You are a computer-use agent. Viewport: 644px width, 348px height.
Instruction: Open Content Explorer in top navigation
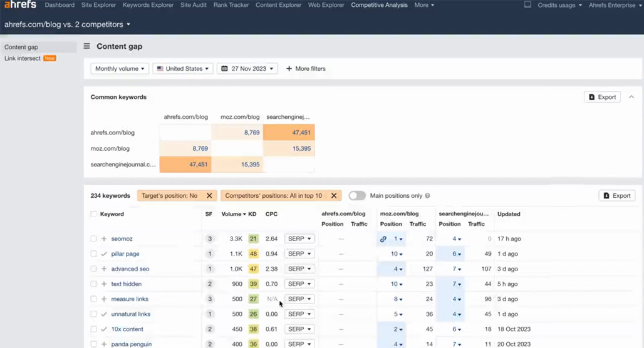[279, 5]
